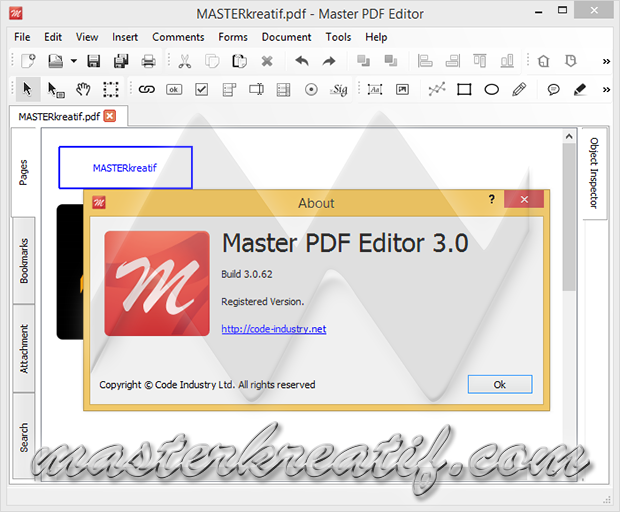
Task: Open the Edit menu
Action: coord(53,37)
